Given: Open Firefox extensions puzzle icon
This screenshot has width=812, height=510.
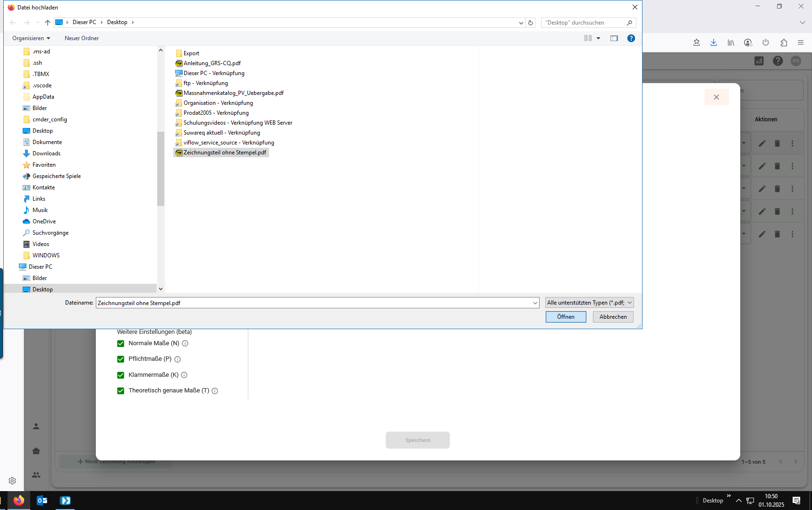Looking at the screenshot, I should click(784, 42).
